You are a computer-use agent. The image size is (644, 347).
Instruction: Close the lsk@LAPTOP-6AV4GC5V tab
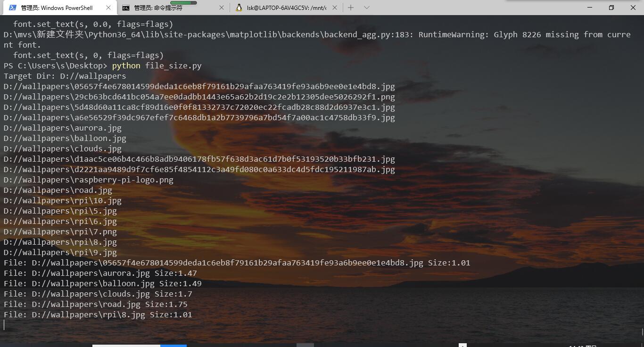tap(335, 8)
